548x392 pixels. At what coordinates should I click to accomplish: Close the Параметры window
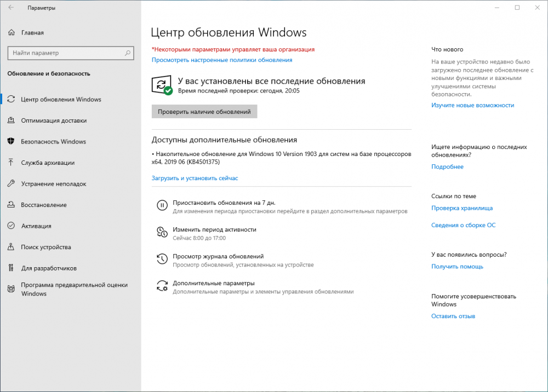[x=538, y=8]
